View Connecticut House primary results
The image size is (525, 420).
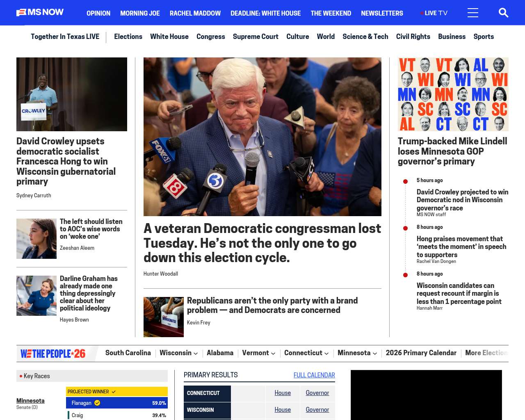pyautogui.click(x=283, y=393)
